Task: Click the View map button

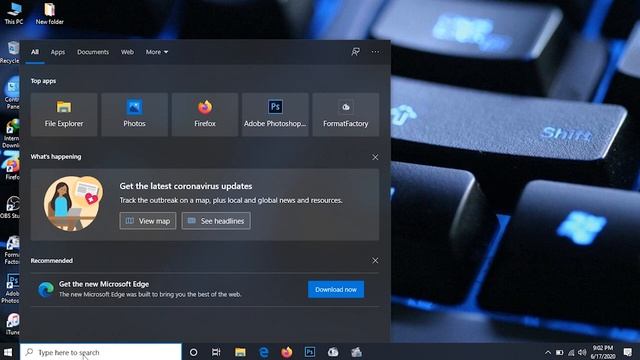Action: click(148, 221)
